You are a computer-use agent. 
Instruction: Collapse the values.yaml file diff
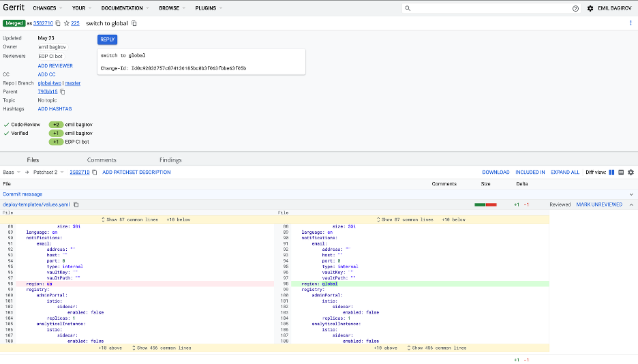click(x=631, y=204)
